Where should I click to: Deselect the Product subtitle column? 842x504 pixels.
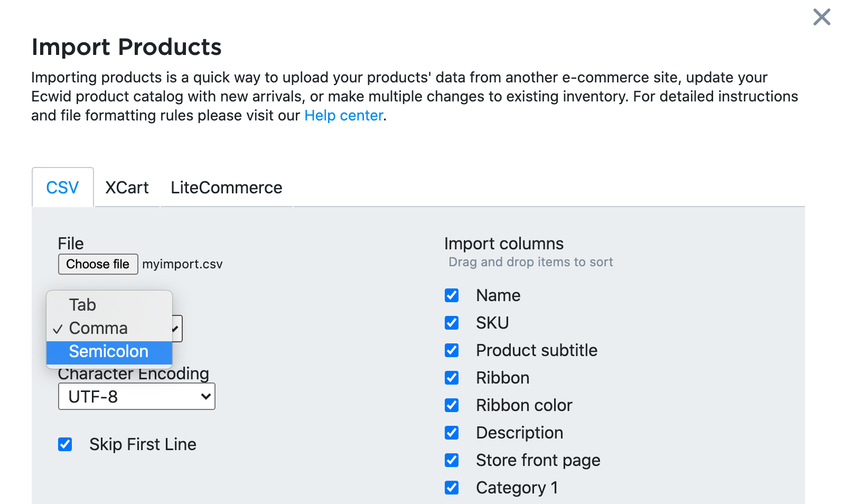(x=452, y=350)
